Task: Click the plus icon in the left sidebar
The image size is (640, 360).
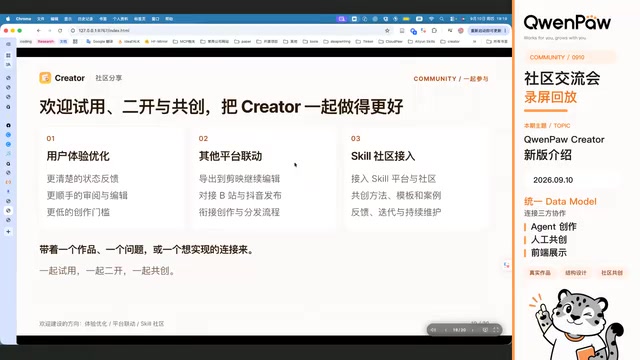Action: coord(8,231)
